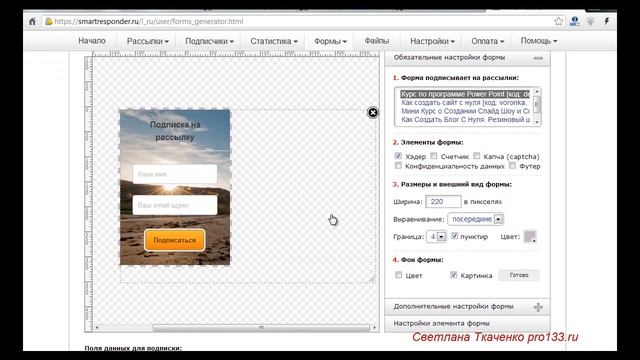Click the Ваш email-адрес field in preview

[x=175, y=205]
